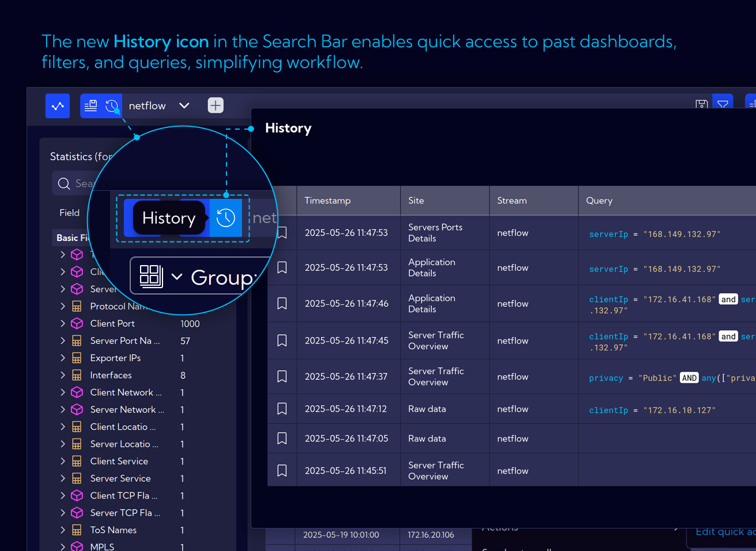Add a new tab with plus button
This screenshot has height=551, width=756.
tap(216, 105)
